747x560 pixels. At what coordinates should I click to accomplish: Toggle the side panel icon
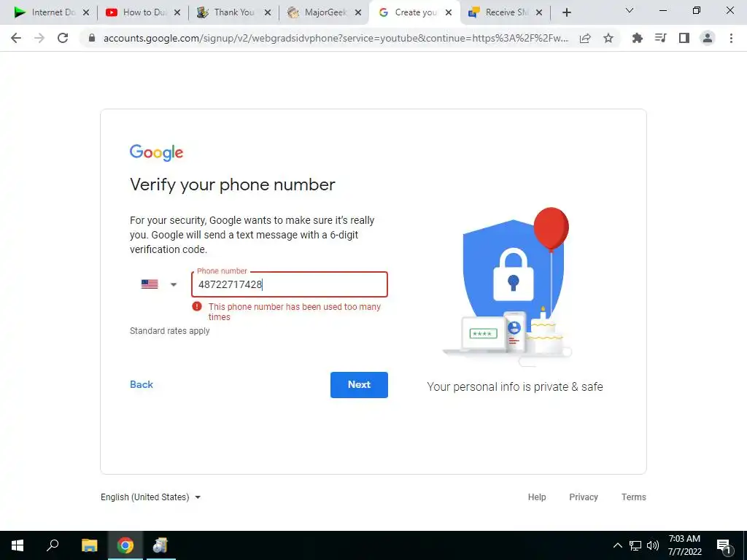click(684, 38)
